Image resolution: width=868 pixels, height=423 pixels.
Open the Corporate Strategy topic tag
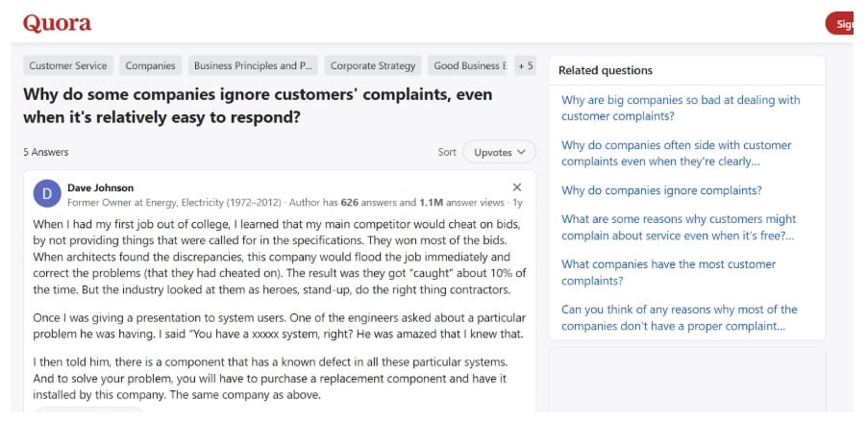373,65
